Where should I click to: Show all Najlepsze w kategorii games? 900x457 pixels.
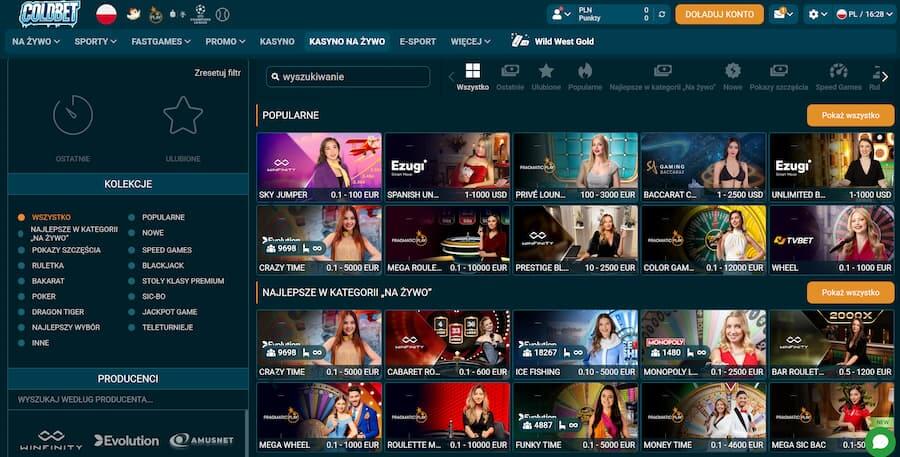(x=850, y=293)
